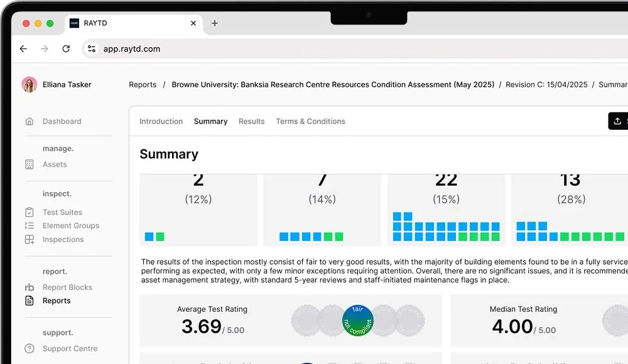Click the Element Groups list icon
This screenshot has height=364, width=628.
pos(30,226)
